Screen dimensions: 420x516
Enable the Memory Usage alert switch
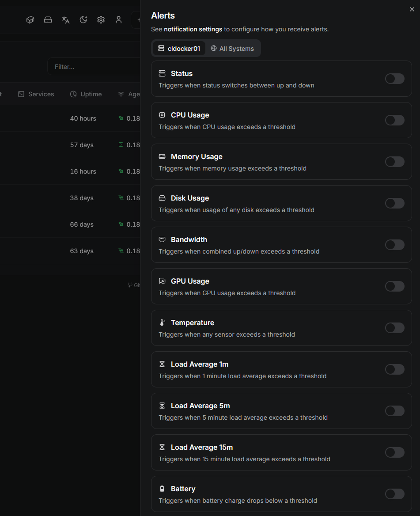[x=394, y=162]
